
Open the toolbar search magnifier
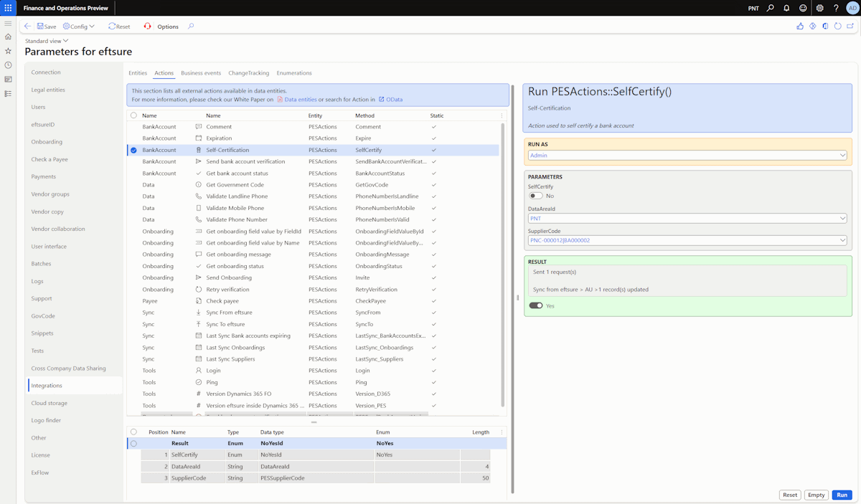pos(191,27)
